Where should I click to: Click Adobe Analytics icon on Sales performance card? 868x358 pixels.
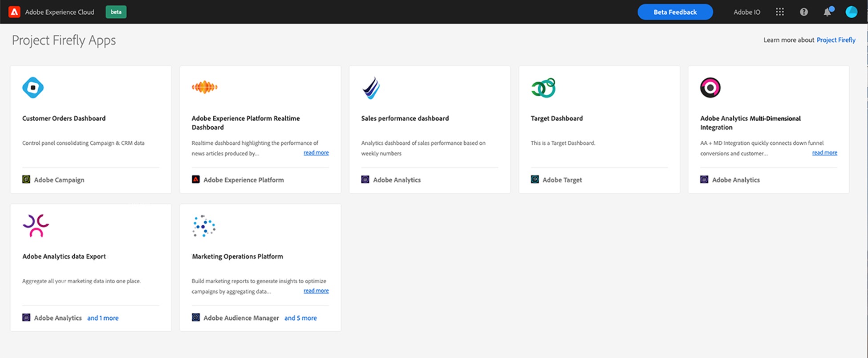click(365, 179)
